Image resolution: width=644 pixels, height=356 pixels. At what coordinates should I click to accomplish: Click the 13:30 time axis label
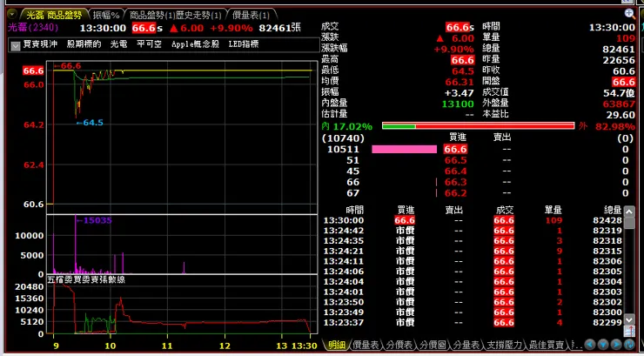click(305, 346)
